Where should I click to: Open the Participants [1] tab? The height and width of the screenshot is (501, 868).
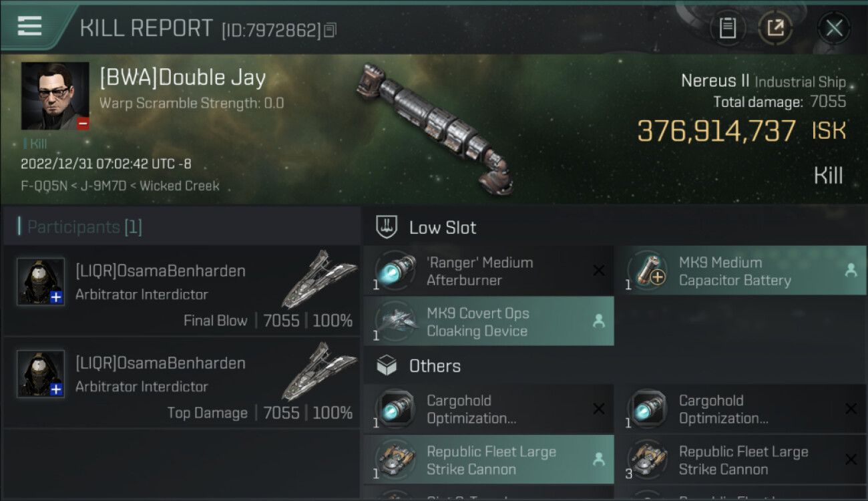click(x=84, y=227)
